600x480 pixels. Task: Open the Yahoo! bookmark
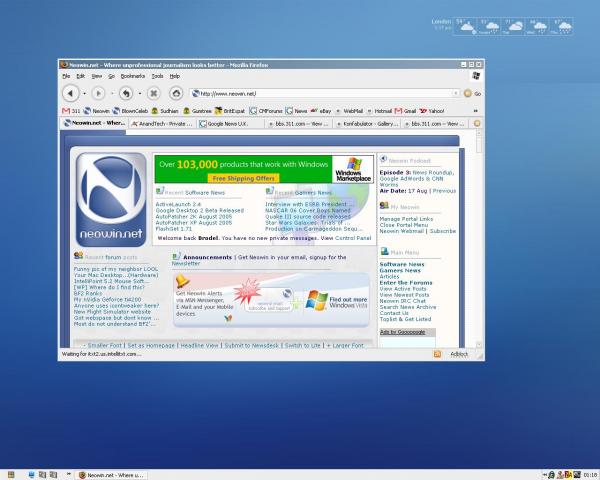point(432,111)
